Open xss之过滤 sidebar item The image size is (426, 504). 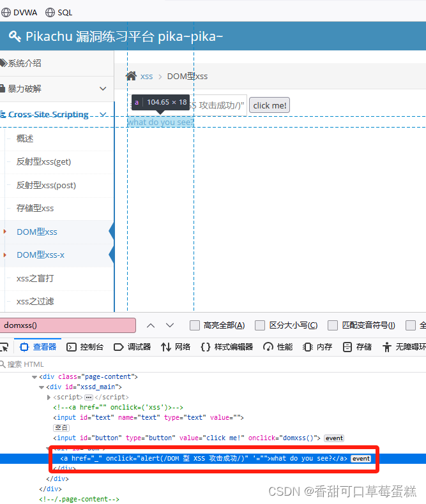35,301
